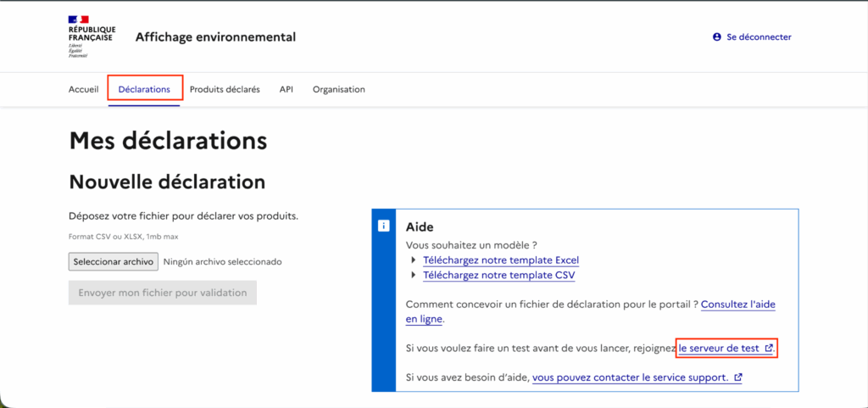Image resolution: width=868 pixels, height=408 pixels.
Task: Select the Organisation tab
Action: click(338, 89)
